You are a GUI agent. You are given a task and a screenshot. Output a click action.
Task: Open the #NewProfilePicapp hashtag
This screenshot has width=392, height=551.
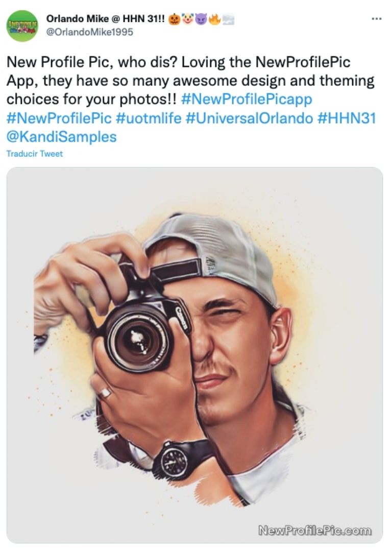pyautogui.click(x=247, y=100)
